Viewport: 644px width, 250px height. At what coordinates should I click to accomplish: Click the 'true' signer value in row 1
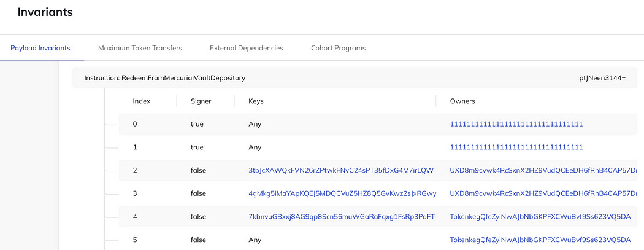point(197,147)
